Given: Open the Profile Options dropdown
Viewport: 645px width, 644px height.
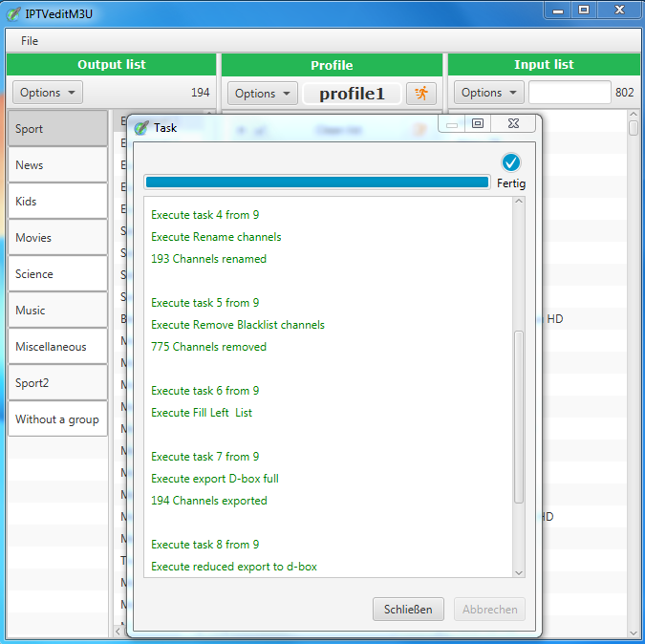Looking at the screenshot, I should pos(263,93).
